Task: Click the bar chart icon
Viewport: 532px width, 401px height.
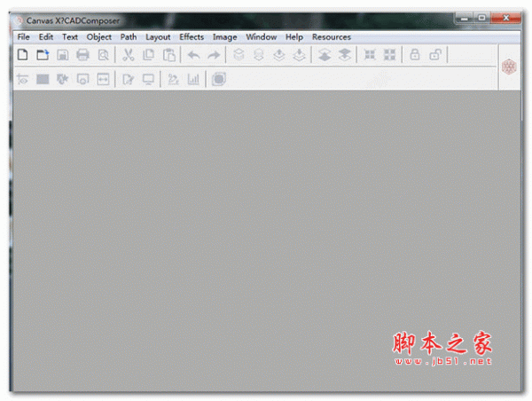Action: [193, 79]
